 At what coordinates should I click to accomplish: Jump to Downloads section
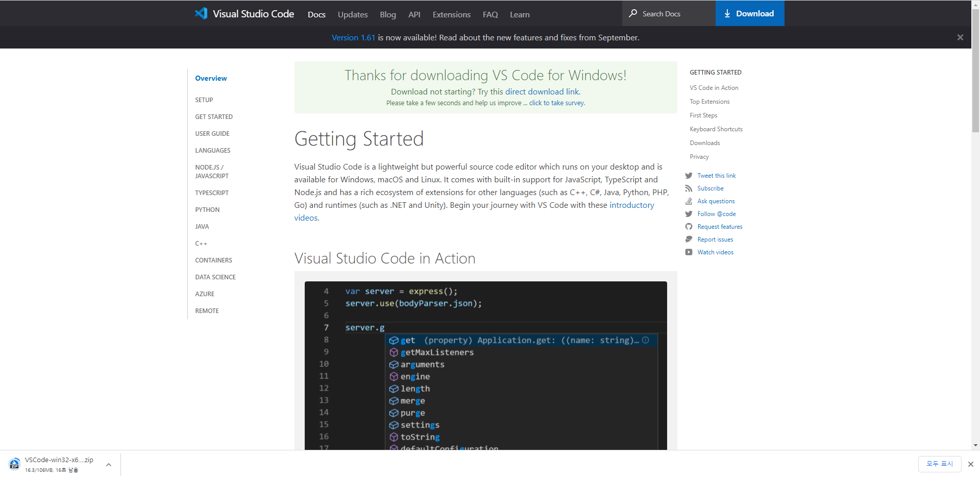coord(705,143)
